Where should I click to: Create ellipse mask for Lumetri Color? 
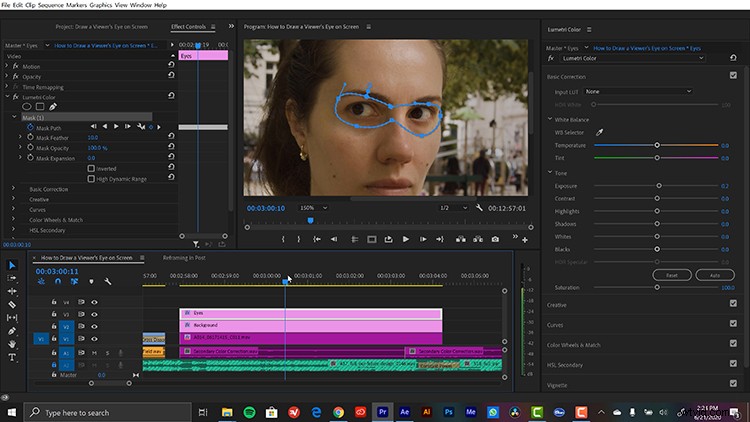click(27, 107)
